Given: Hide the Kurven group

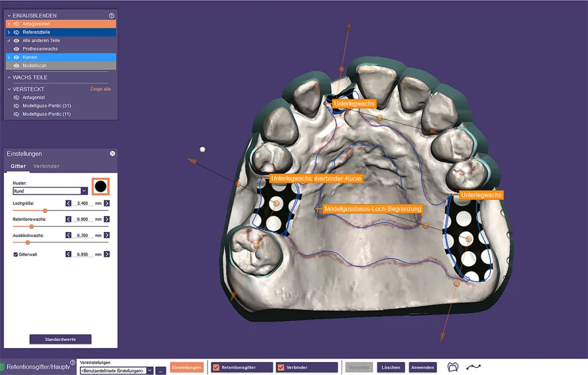Looking at the screenshot, I should [x=17, y=57].
